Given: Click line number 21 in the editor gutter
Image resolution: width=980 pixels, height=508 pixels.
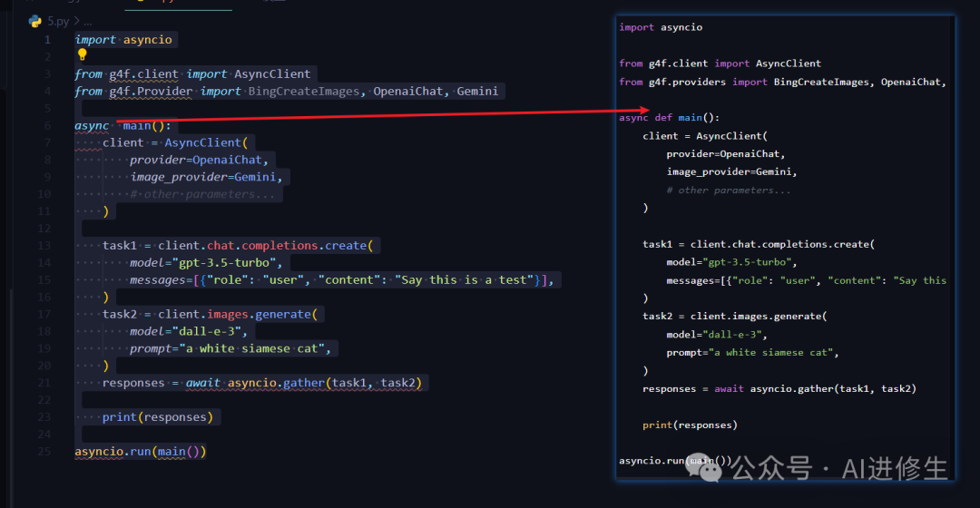Looking at the screenshot, I should tap(44, 383).
